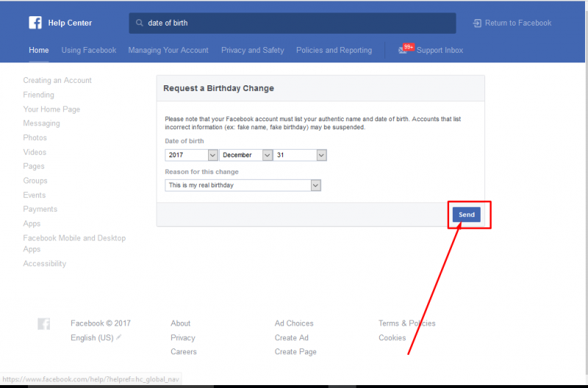Click the Return to Facebook exit icon
The height and width of the screenshot is (388, 588).
tap(477, 24)
